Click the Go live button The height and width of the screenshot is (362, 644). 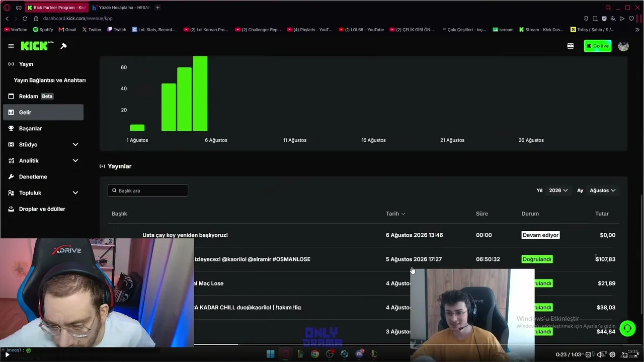(598, 46)
